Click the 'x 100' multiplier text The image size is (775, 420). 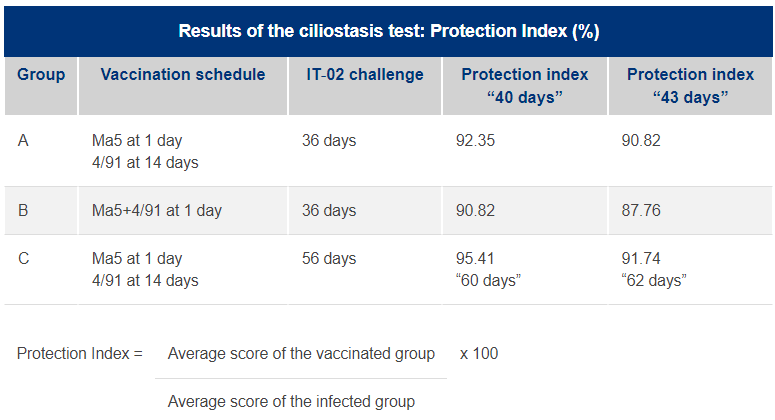pos(479,354)
